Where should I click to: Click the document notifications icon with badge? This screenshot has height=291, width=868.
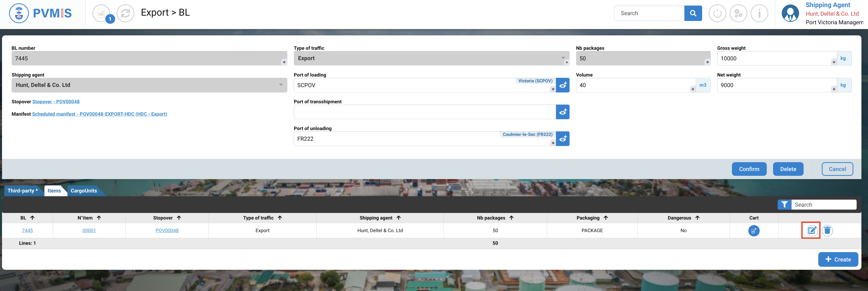(101, 13)
